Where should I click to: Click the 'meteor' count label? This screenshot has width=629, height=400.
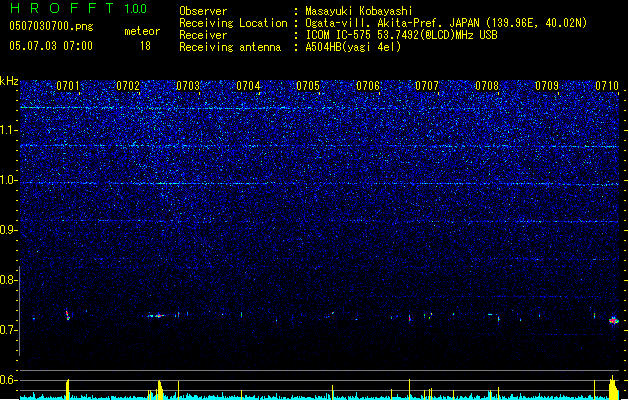pyautogui.click(x=142, y=31)
